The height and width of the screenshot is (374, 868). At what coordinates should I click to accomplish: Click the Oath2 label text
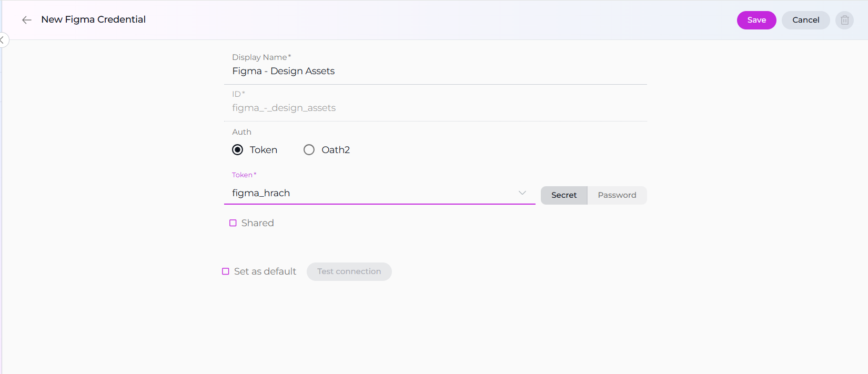(336, 150)
